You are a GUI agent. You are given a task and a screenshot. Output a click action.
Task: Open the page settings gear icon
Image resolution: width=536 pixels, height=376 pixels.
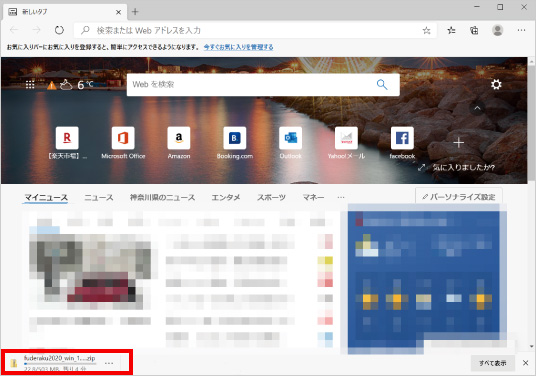pyautogui.click(x=496, y=84)
